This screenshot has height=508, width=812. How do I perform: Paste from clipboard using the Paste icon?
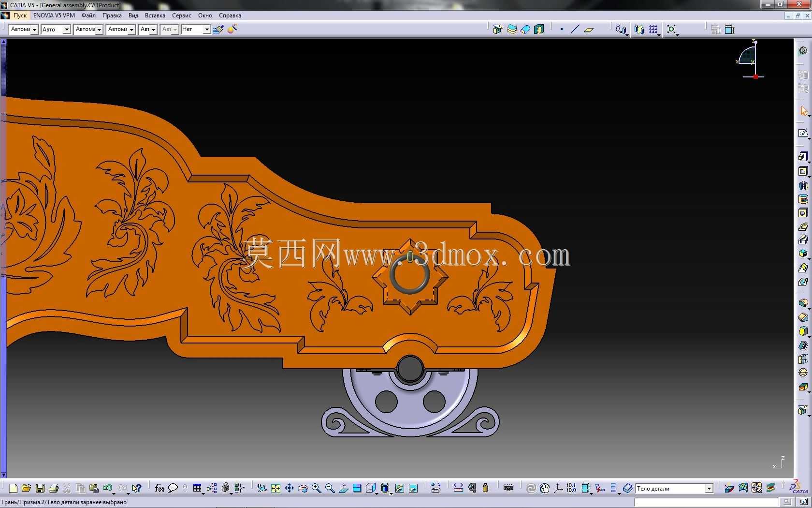[94, 489]
